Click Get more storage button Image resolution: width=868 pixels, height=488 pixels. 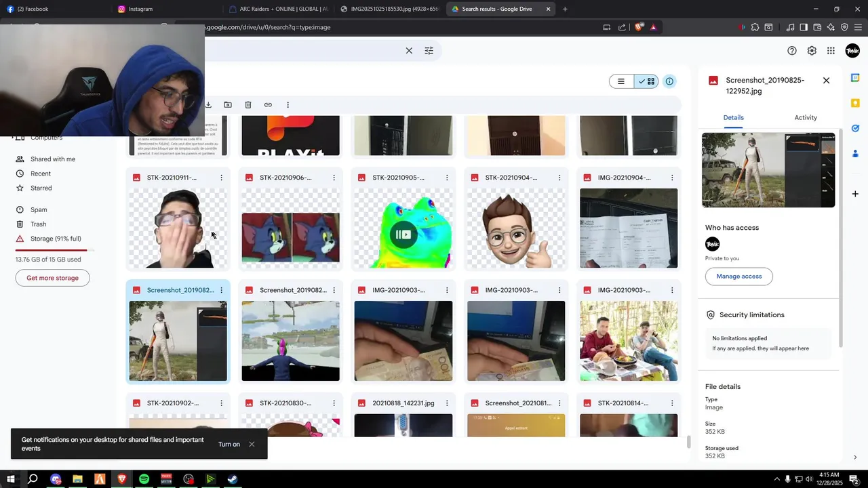[52, 278]
